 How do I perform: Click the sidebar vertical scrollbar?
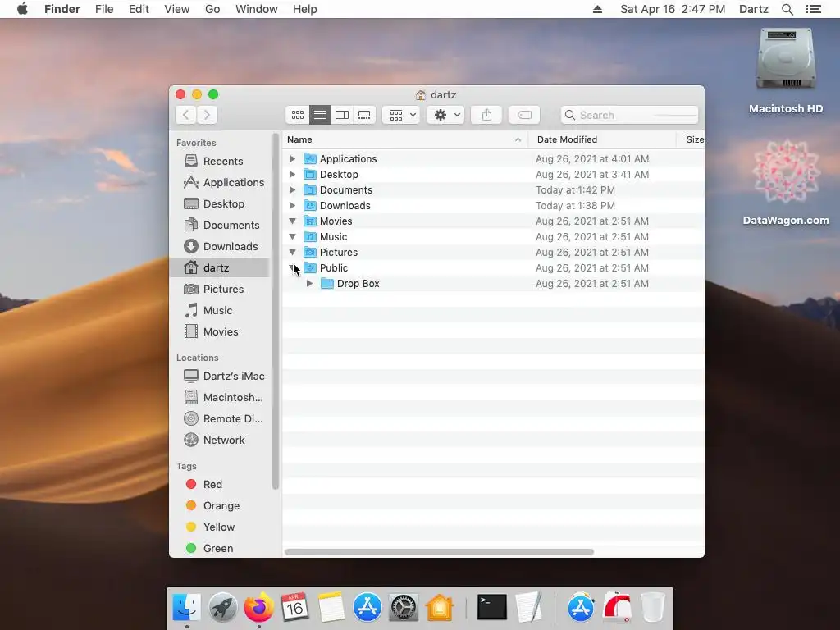point(276,311)
